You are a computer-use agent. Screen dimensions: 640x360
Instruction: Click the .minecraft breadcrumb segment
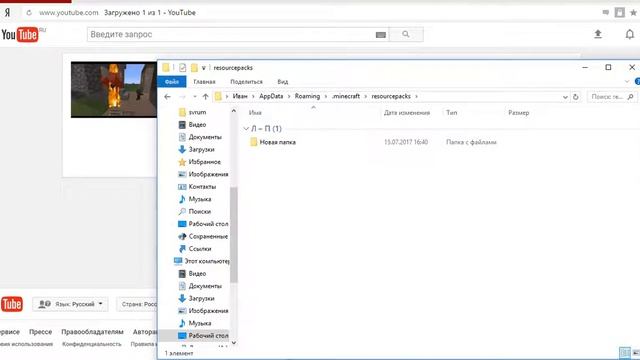click(346, 96)
